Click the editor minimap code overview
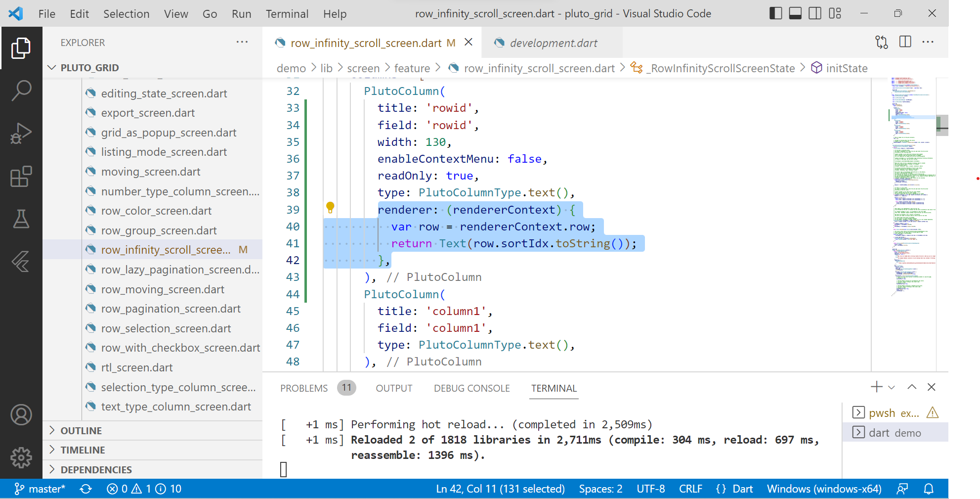 pyautogui.click(x=912, y=188)
